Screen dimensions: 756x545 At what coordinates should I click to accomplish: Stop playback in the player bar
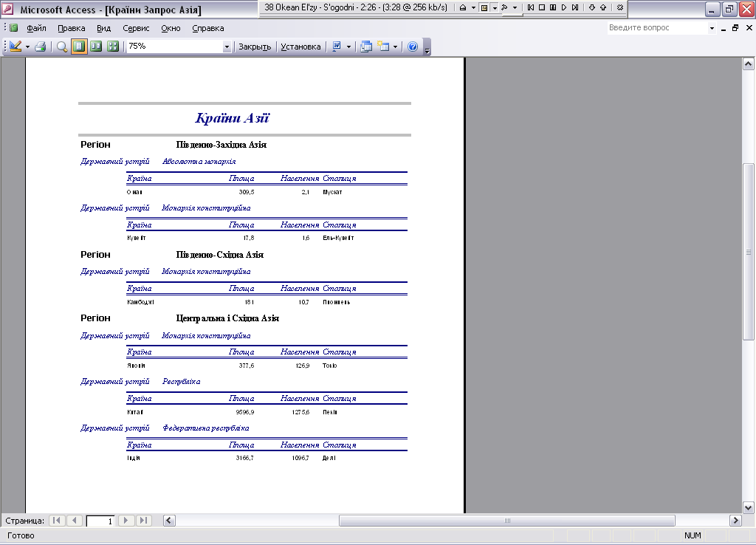(x=541, y=7)
